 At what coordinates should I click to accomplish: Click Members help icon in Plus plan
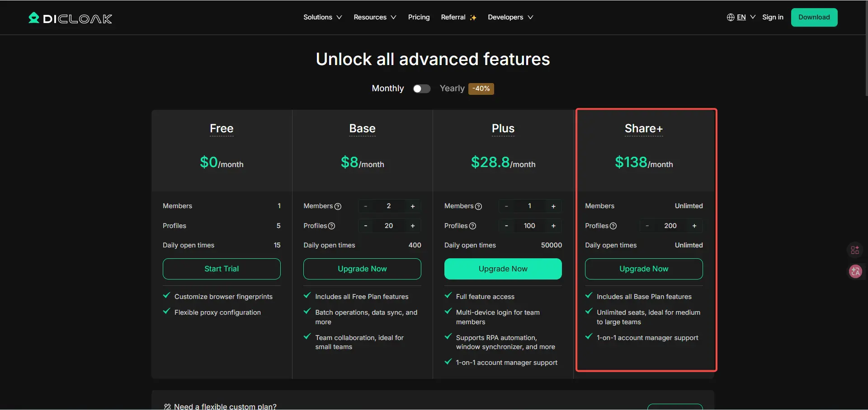click(478, 206)
